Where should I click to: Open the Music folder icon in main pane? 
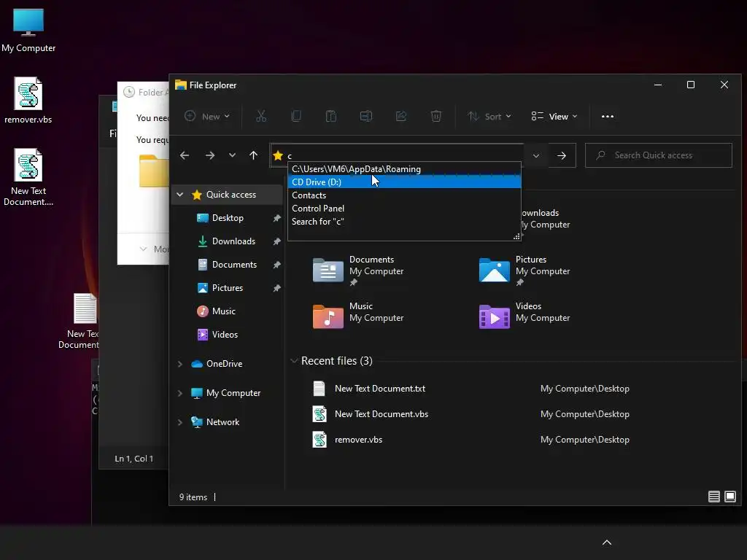pyautogui.click(x=328, y=316)
